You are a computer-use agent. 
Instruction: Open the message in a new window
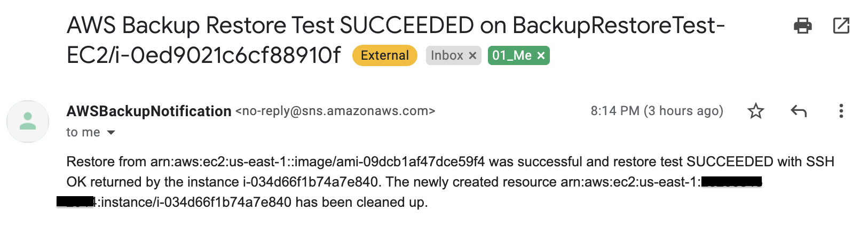coord(841,26)
